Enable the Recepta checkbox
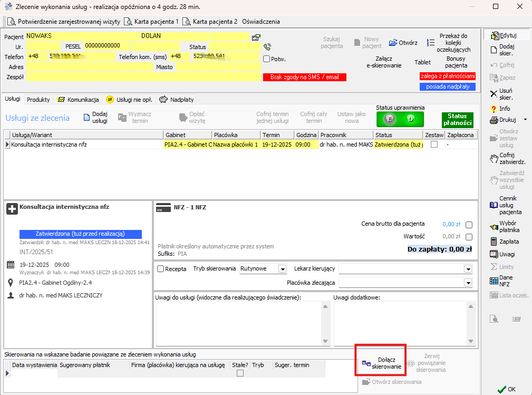Image resolution: width=532 pixels, height=395 pixels. (161, 268)
